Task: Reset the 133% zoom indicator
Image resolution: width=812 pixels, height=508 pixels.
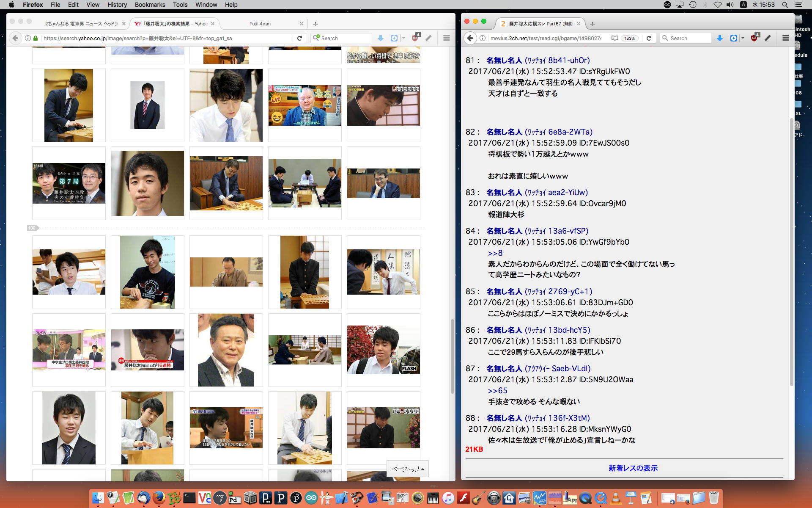Action: [629, 38]
